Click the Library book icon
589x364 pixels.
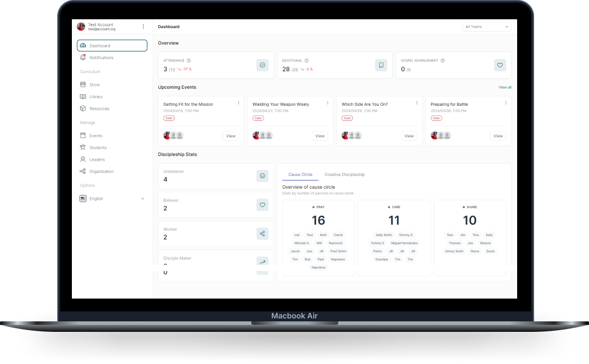[x=83, y=96]
